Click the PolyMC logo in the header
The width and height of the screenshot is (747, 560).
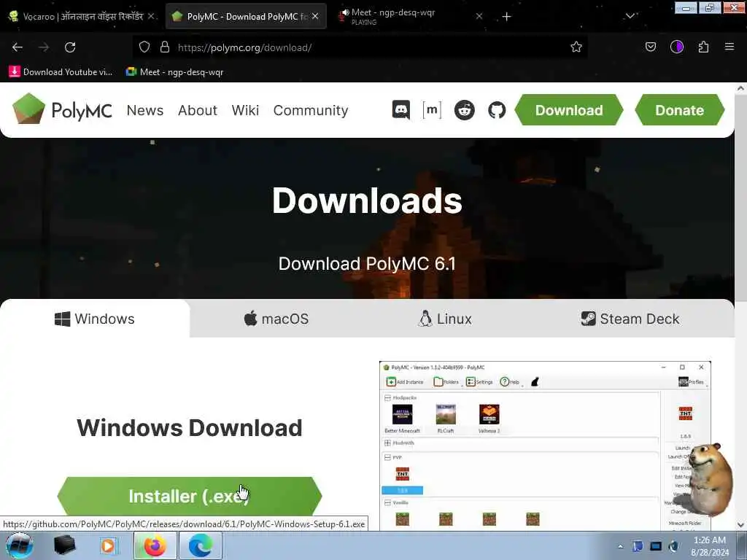tap(62, 109)
